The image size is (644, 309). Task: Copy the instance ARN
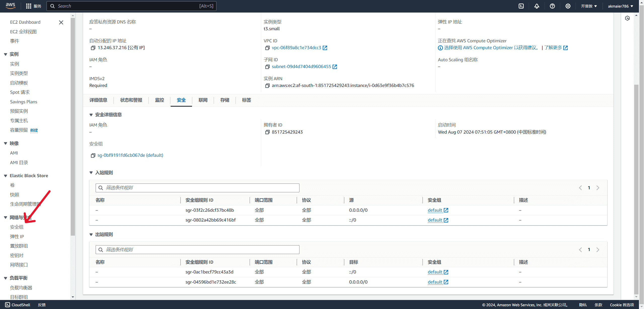click(268, 86)
